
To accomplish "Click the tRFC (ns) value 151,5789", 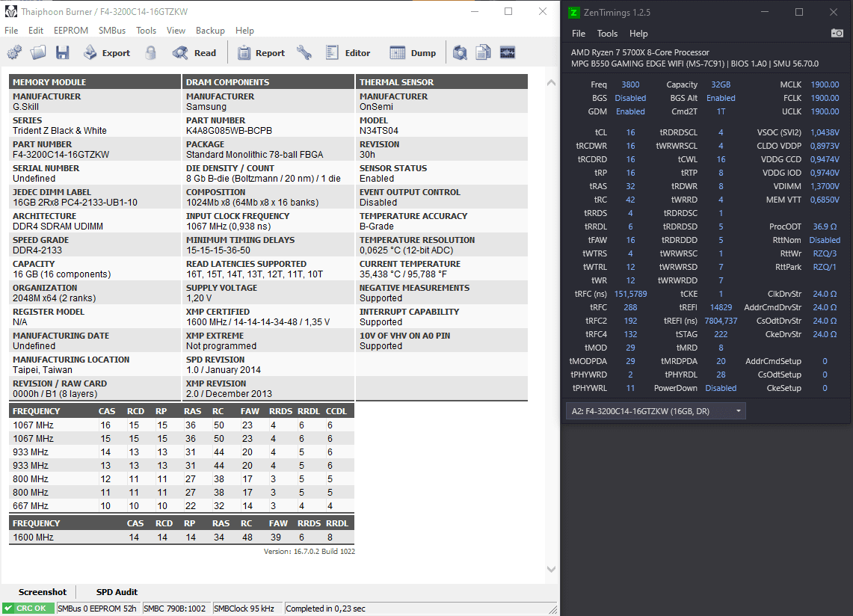I will 630,294.
